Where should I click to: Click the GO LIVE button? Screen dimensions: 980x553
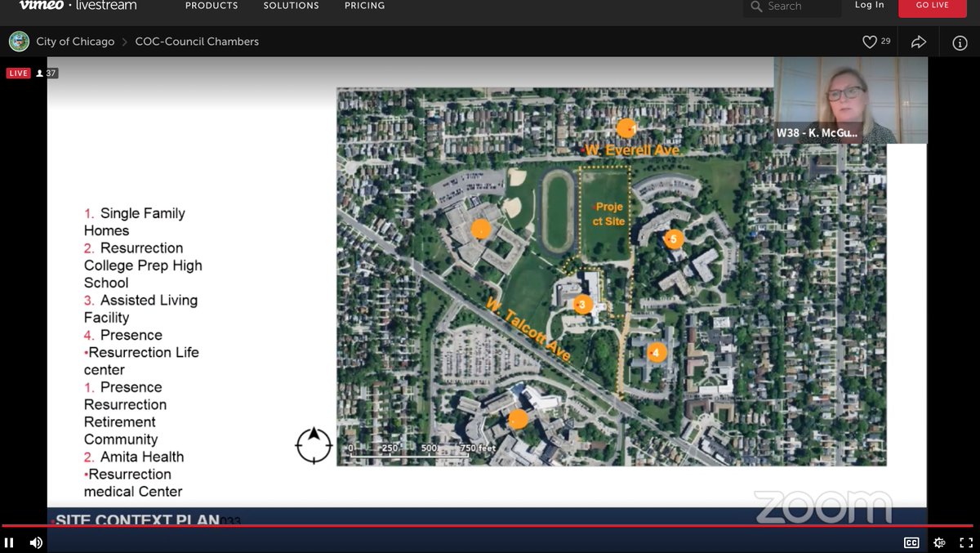(932, 6)
